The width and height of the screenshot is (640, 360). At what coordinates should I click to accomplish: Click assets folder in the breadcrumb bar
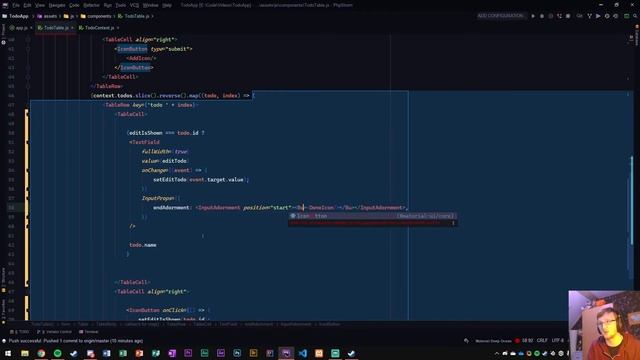coord(47,16)
